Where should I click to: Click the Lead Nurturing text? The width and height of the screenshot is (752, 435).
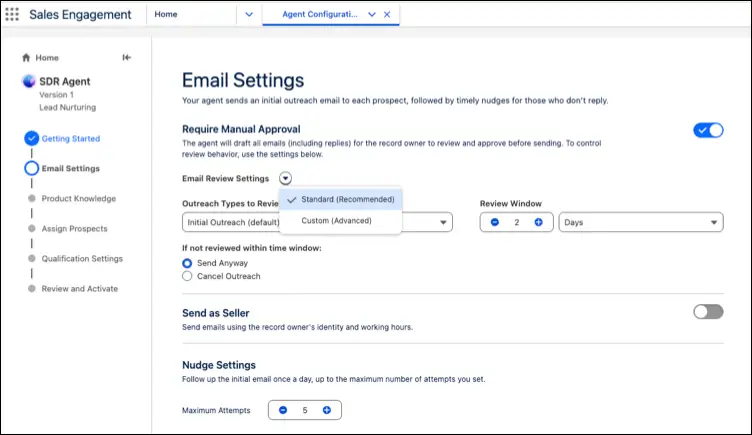68,107
